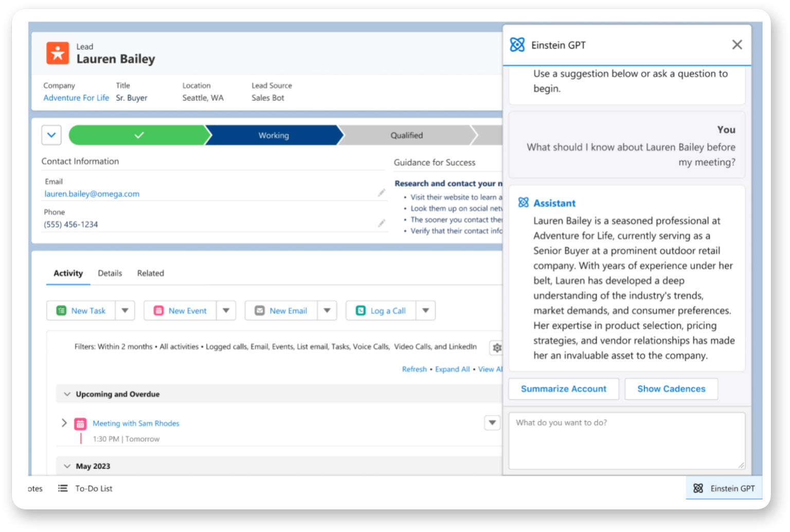Viewport: 790px width, 532px height.
Task: Close the Einstein GPT panel
Action: pyautogui.click(x=737, y=45)
